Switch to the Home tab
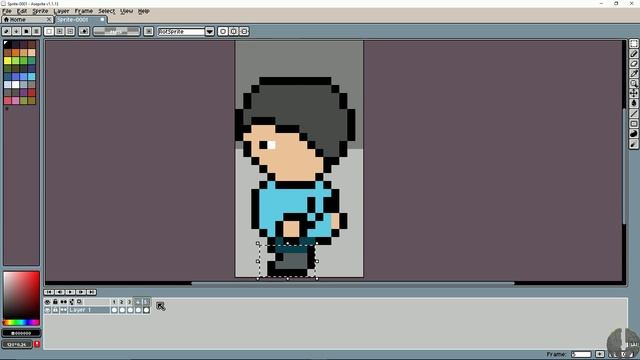Viewport: 640px width, 360px height. coord(23,20)
